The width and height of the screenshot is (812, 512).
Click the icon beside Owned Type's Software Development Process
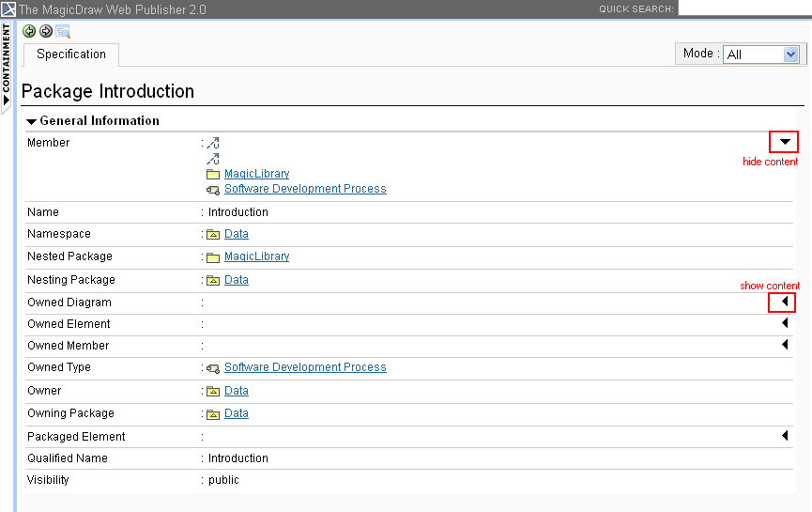pos(213,368)
